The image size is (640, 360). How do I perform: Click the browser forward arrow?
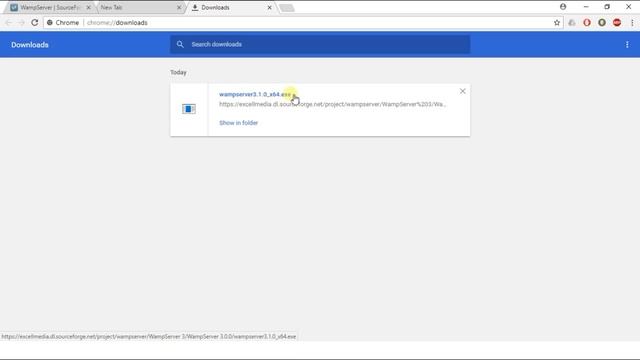click(x=21, y=23)
